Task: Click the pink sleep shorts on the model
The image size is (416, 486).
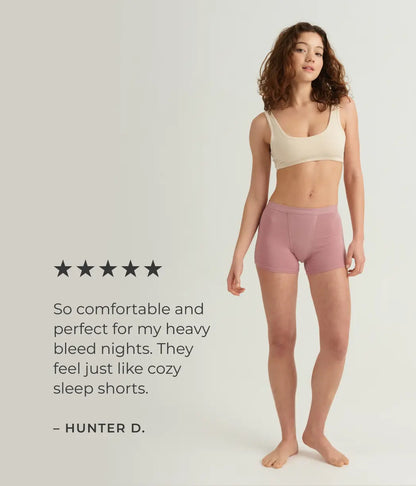Action: 300,237
